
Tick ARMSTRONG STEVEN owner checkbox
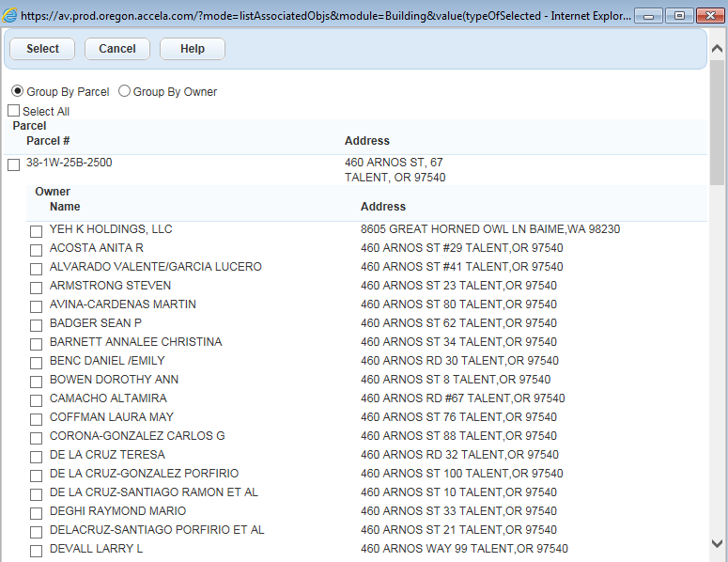[x=36, y=288]
